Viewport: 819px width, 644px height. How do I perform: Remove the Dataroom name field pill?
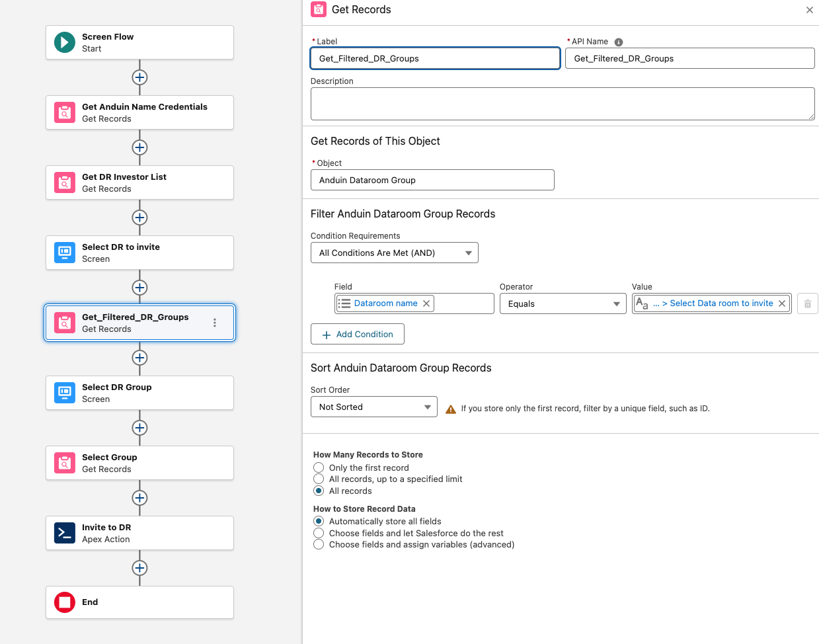(x=426, y=303)
